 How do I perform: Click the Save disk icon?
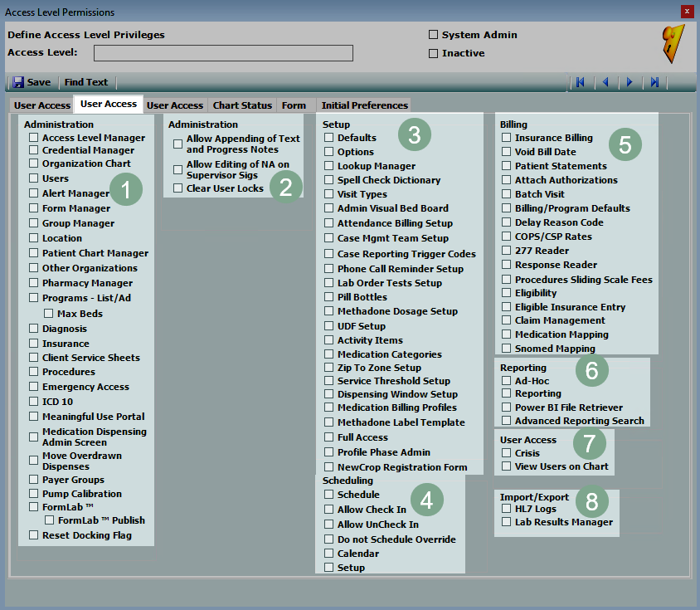point(18,82)
